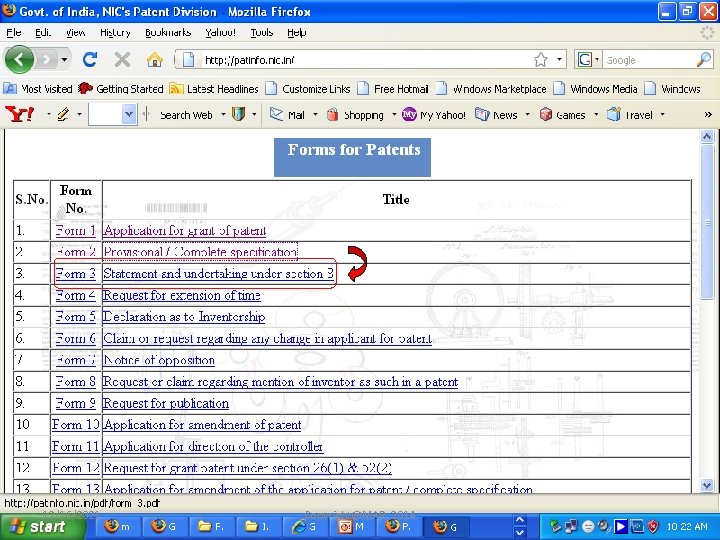Click the folder 'F.' taskbar button
720x540 pixels.
coord(210,527)
